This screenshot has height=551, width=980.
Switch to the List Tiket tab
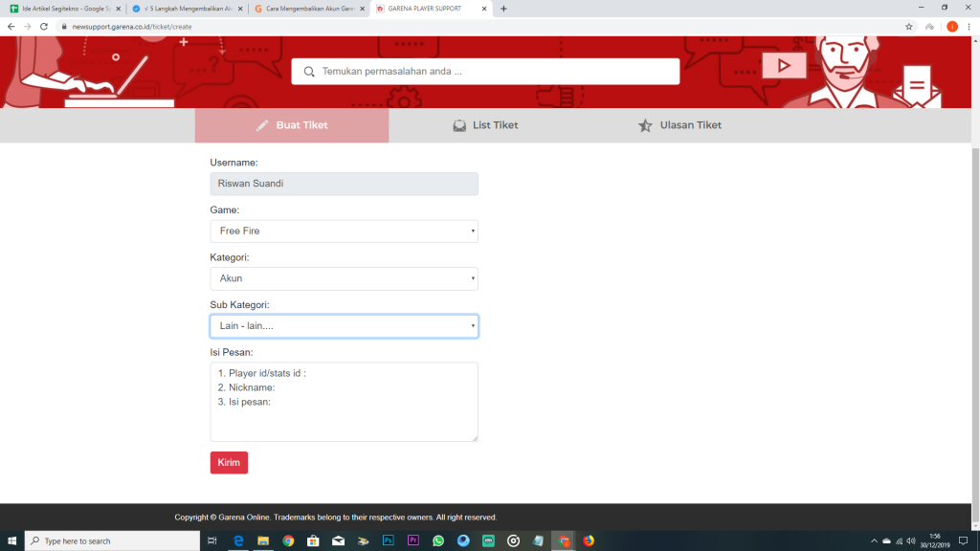point(485,125)
